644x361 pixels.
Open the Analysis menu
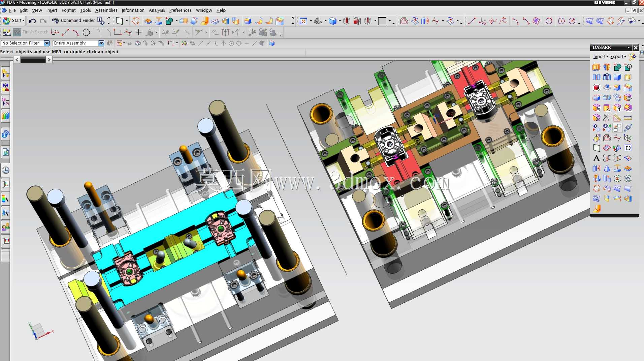[157, 10]
